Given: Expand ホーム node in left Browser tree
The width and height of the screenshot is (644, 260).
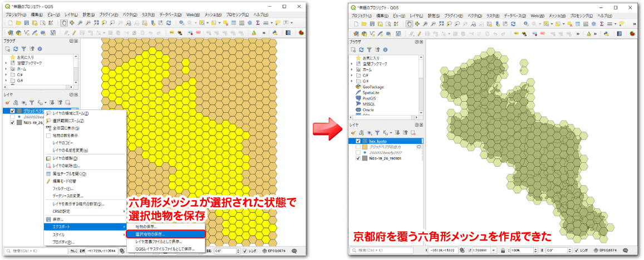Looking at the screenshot, I should pyautogui.click(x=6, y=69).
